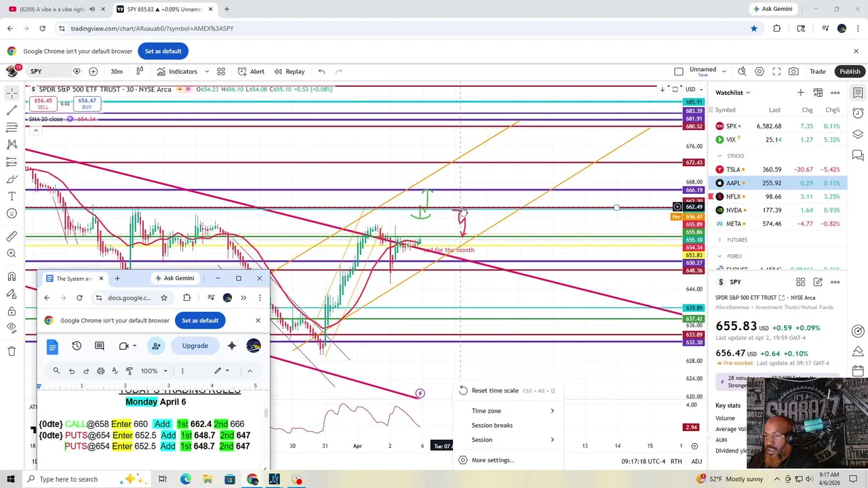Open the Indicators dialog
Screen dimensions: 868x488
(177, 71)
